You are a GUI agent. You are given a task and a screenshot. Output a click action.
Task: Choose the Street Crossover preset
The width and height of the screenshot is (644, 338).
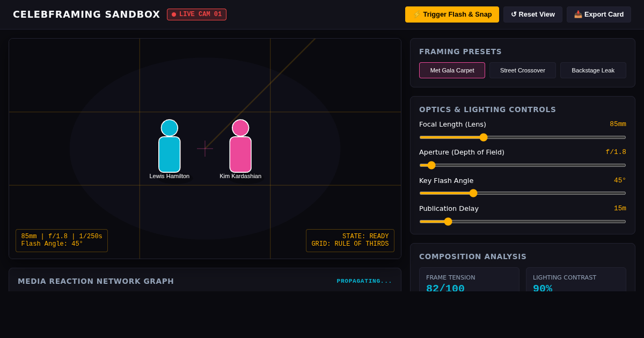[523, 70]
